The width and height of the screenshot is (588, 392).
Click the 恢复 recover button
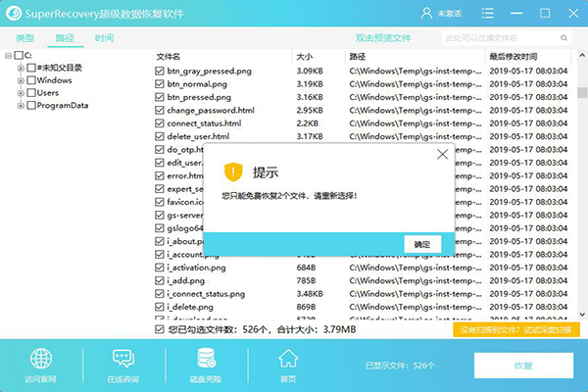(x=523, y=366)
